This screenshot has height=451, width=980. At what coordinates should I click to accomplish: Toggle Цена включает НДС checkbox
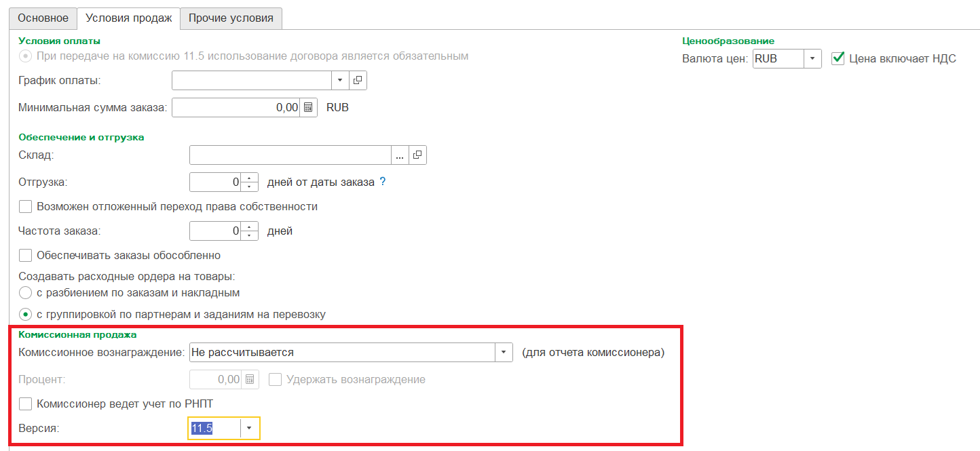click(x=838, y=58)
